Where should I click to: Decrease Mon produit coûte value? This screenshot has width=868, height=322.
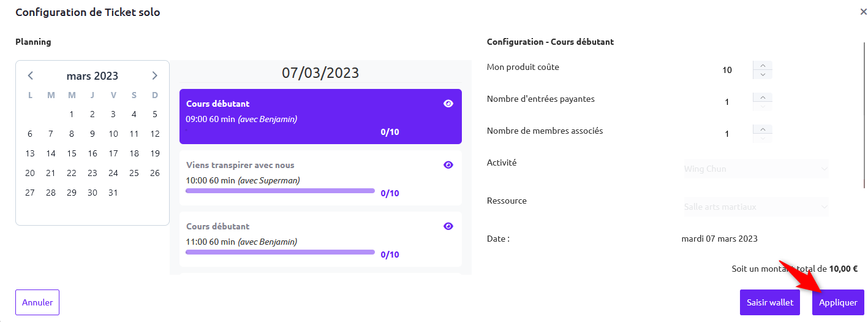[x=763, y=74]
